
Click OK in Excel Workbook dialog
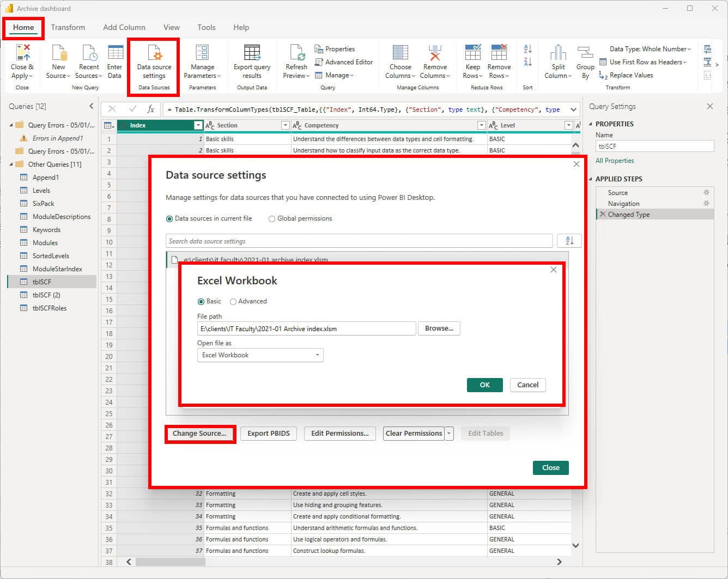[x=485, y=385]
